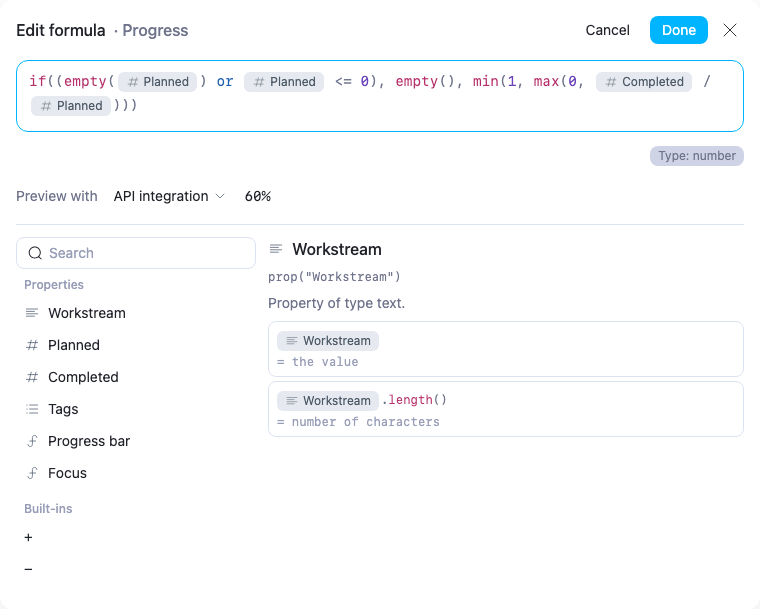The height and width of the screenshot is (609, 760).
Task: Click the formula icon beside Focus
Action: 32,473
